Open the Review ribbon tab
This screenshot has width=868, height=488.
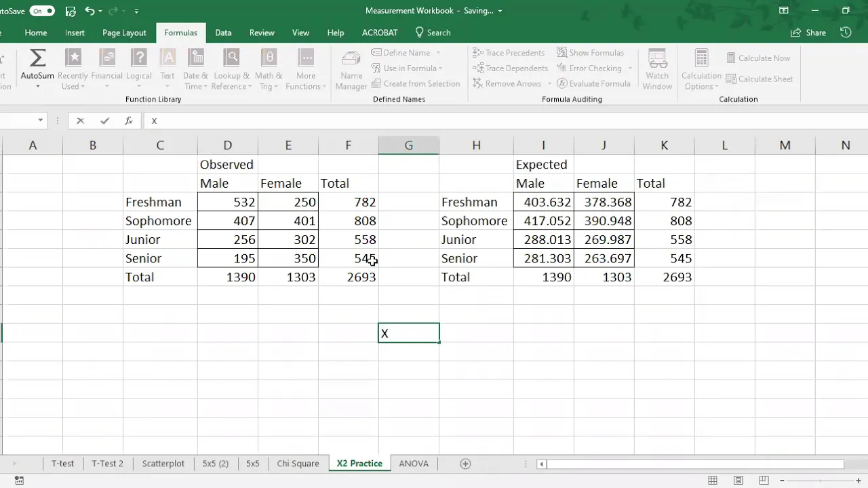(262, 33)
